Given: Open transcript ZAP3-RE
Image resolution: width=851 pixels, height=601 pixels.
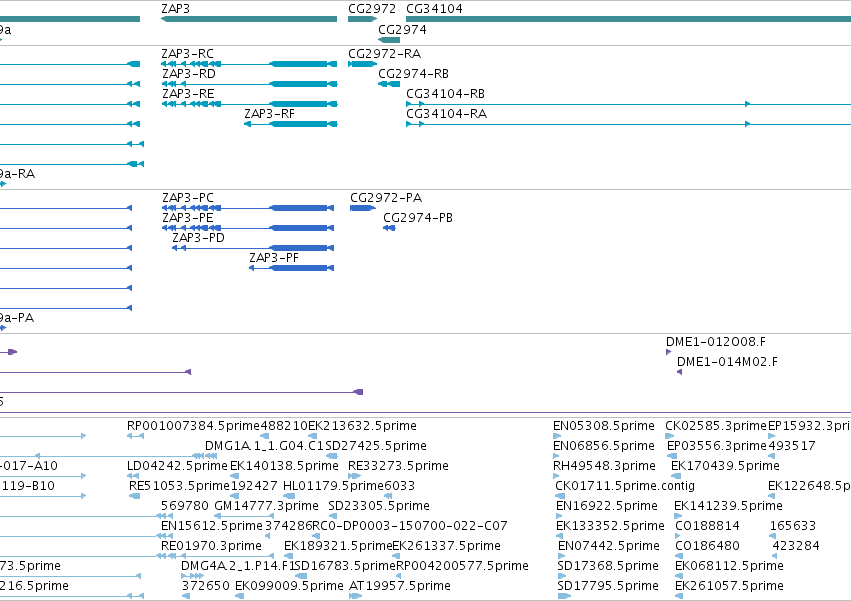Looking at the screenshot, I should pos(188,94).
